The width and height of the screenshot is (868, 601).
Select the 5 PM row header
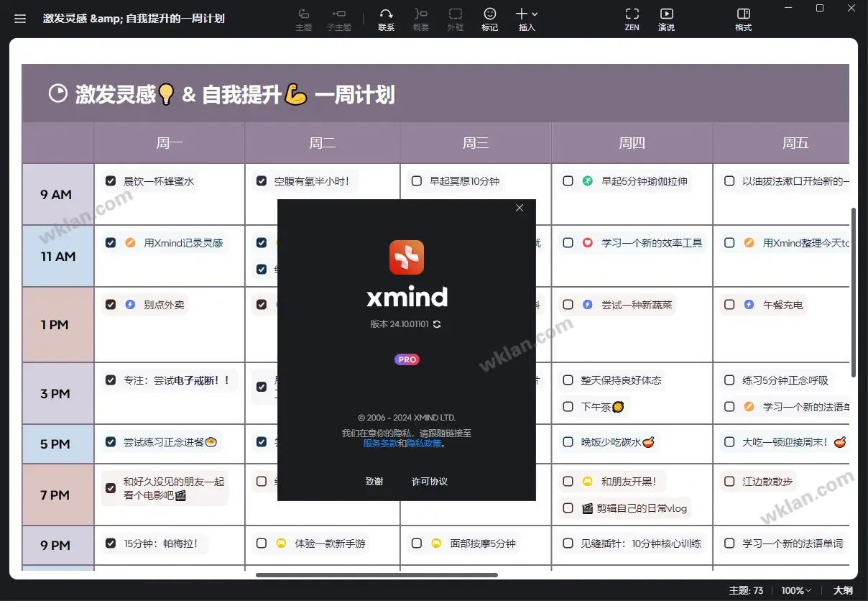tap(57, 444)
